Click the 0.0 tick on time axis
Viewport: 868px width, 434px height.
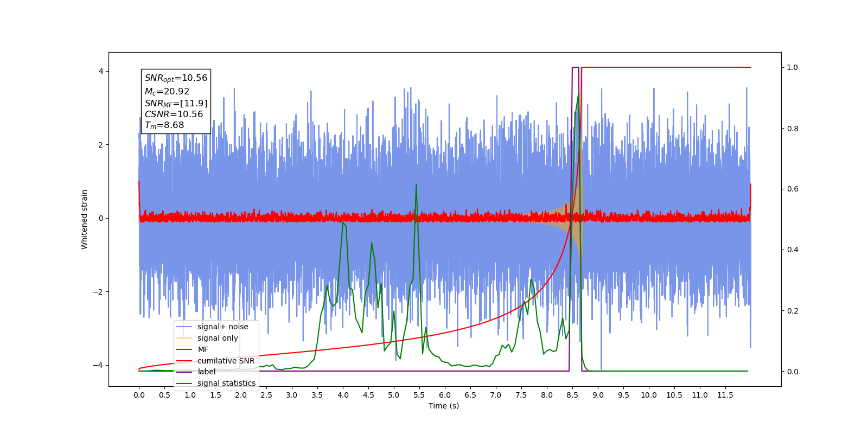coord(139,395)
